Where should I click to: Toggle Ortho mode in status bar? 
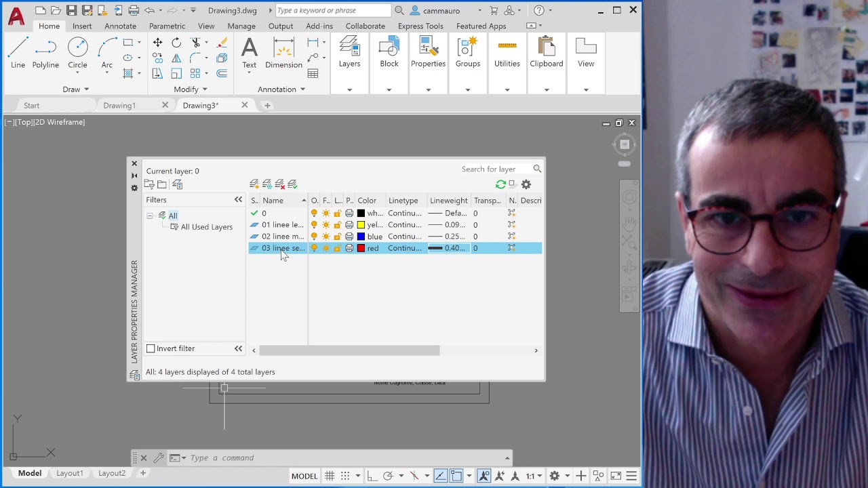(372, 476)
